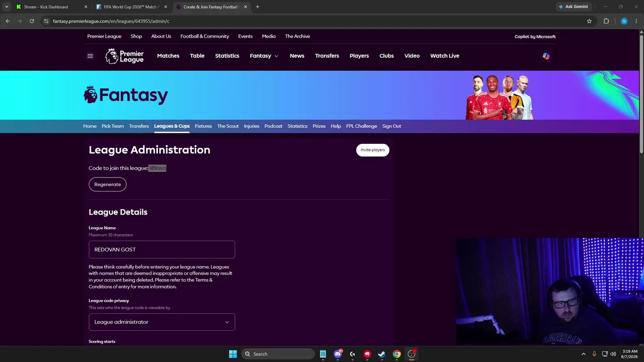Viewport: 644px width, 362px height.
Task: Open Table in the main navigation
Action: 197,56
